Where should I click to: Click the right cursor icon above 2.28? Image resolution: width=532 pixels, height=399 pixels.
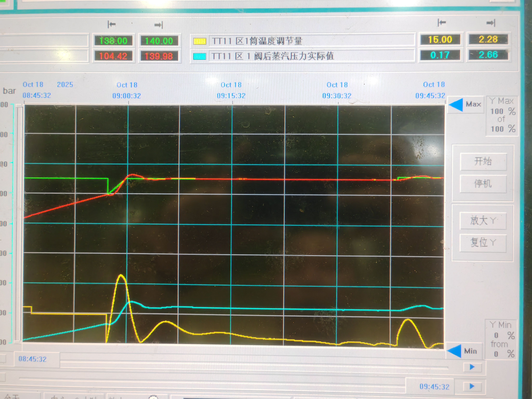click(491, 23)
